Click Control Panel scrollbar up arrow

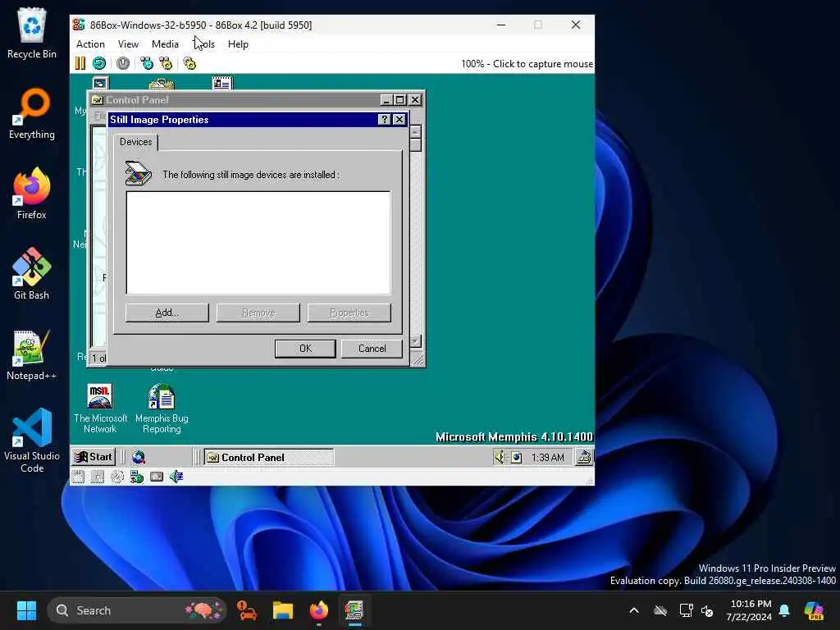[x=416, y=131]
